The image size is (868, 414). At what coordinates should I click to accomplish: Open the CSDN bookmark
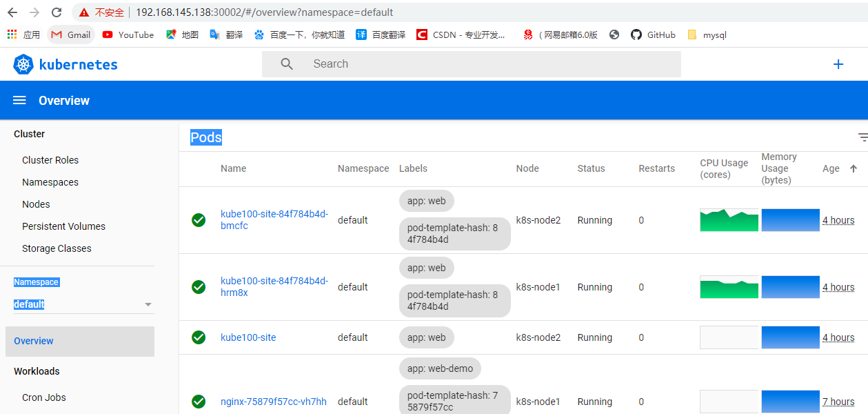coord(461,34)
